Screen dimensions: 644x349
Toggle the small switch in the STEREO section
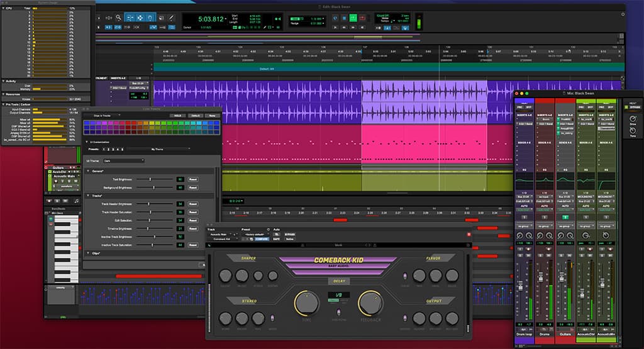coord(272,318)
